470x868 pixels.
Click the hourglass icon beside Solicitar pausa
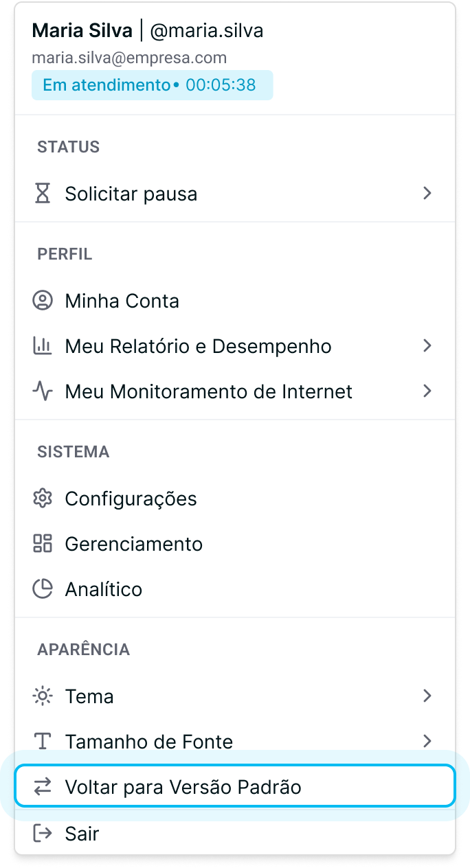click(43, 194)
